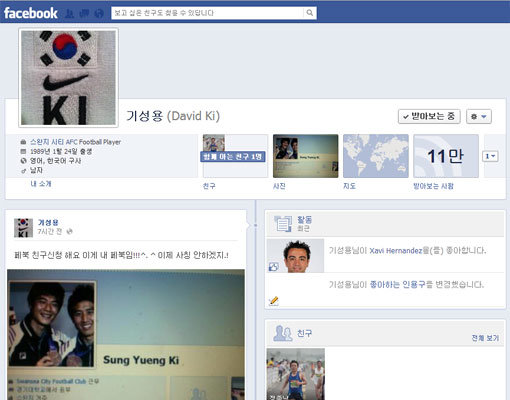Screen dimensions: 510x400
Task: Open post author 기성용 name link
Action: pos(48,222)
